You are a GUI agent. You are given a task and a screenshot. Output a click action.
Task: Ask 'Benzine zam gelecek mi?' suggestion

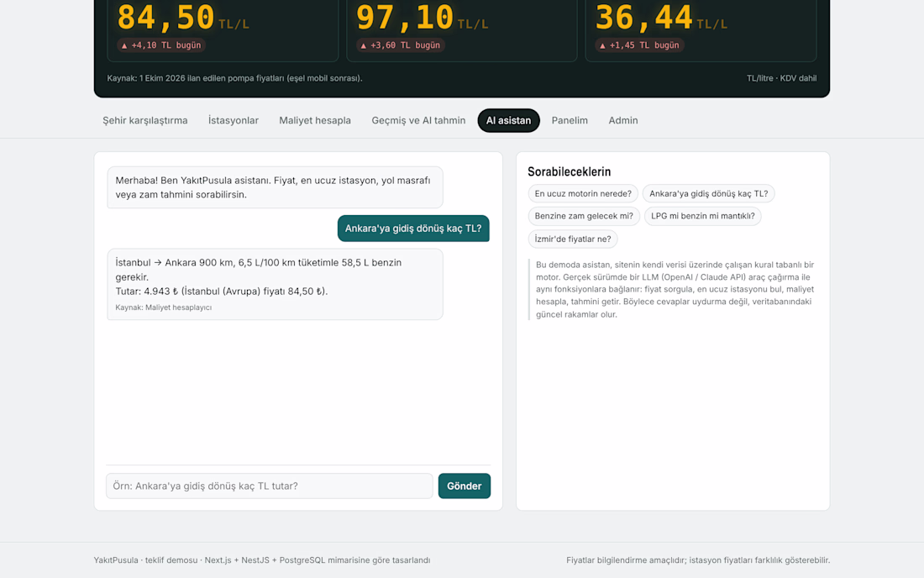click(584, 216)
